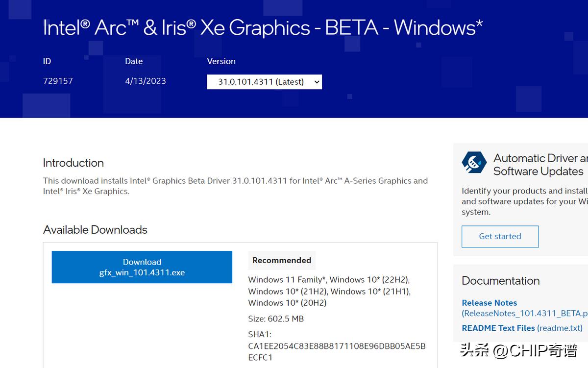Viewport: 588px width, 368px height.
Task: Click the ReleaseNotes_101.4311_BETA PDF filename
Action: tap(524, 313)
